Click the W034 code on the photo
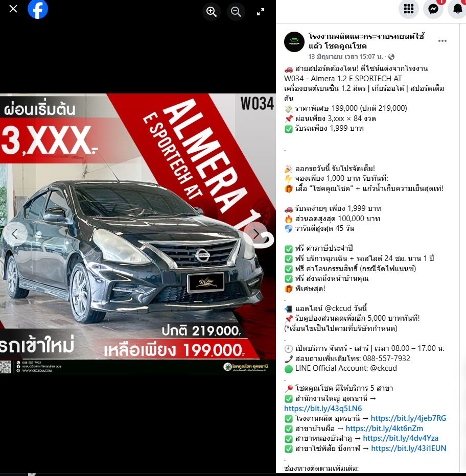The height and width of the screenshot is (476, 466). (x=257, y=103)
